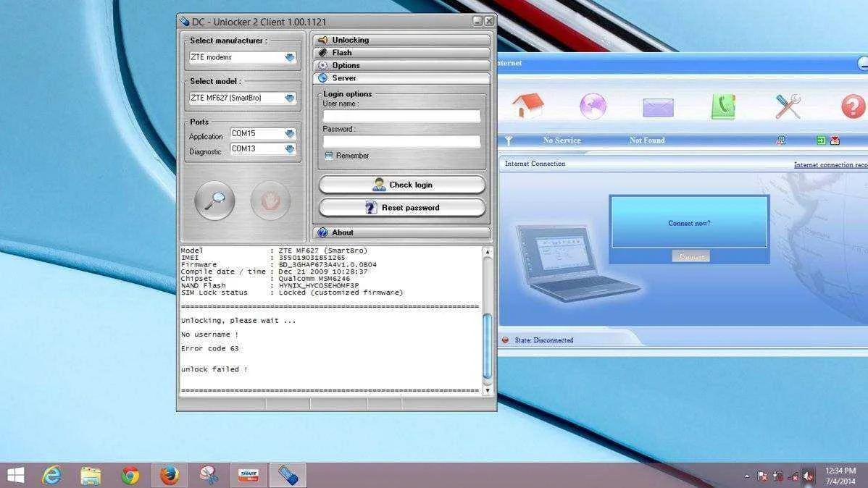The height and width of the screenshot is (488, 868).
Task: Select the Server section
Action: click(x=401, y=78)
